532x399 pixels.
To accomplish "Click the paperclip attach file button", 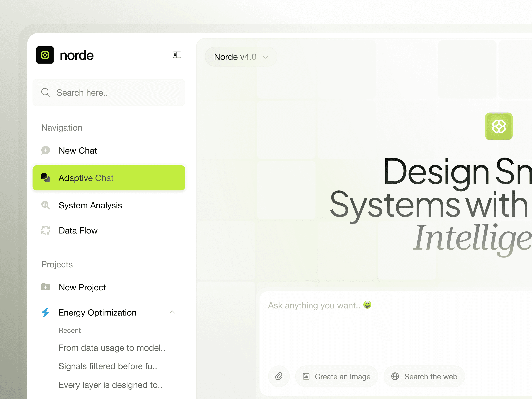I will coord(279,376).
